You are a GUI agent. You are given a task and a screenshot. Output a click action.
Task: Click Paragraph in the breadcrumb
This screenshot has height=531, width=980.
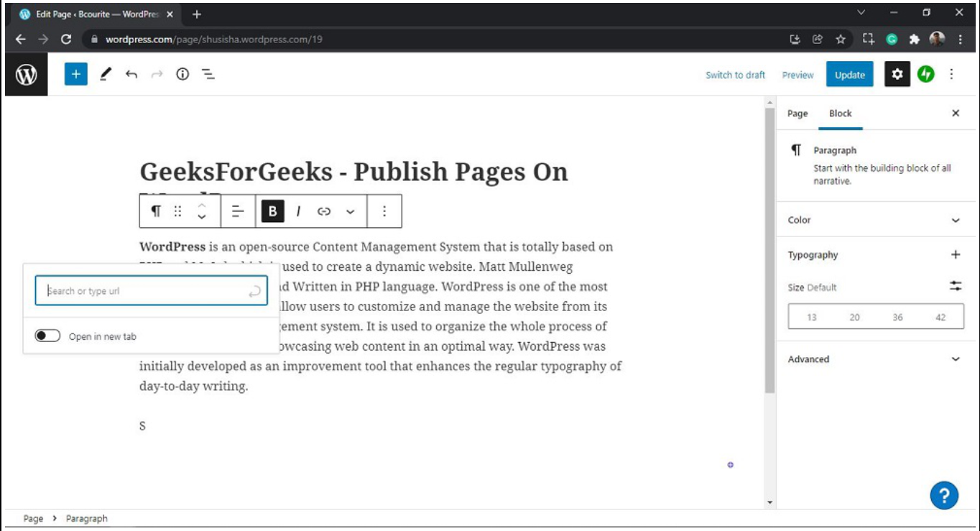click(87, 518)
